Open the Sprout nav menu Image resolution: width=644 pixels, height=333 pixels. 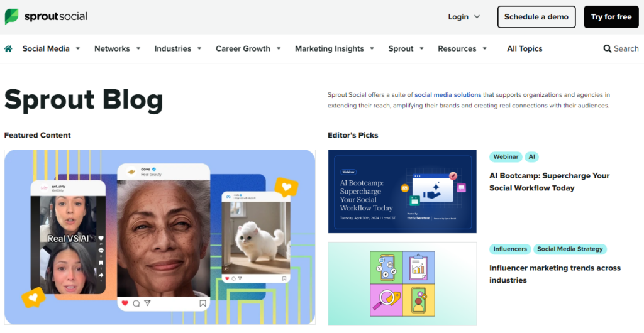[x=406, y=48]
